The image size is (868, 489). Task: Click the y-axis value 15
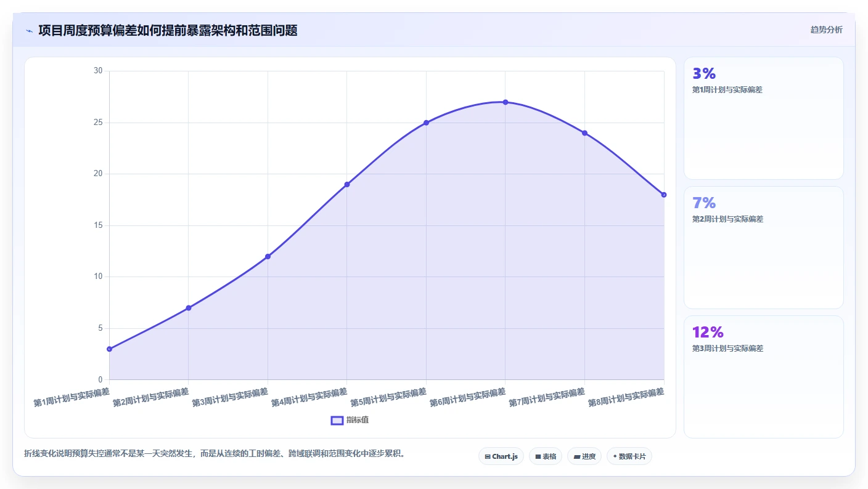click(x=98, y=225)
